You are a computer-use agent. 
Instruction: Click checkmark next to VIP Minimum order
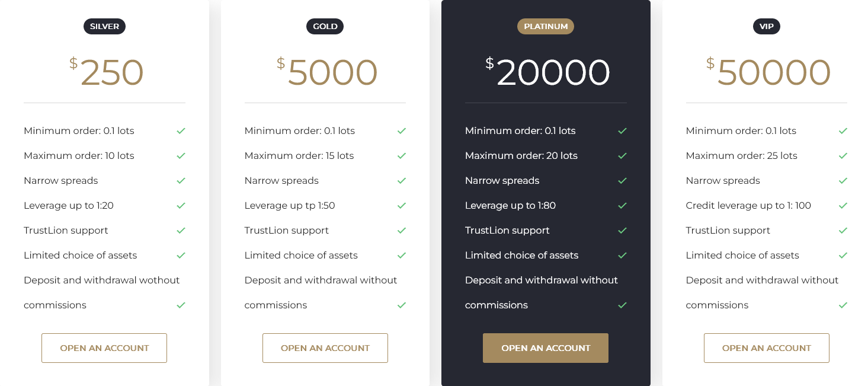(843, 130)
